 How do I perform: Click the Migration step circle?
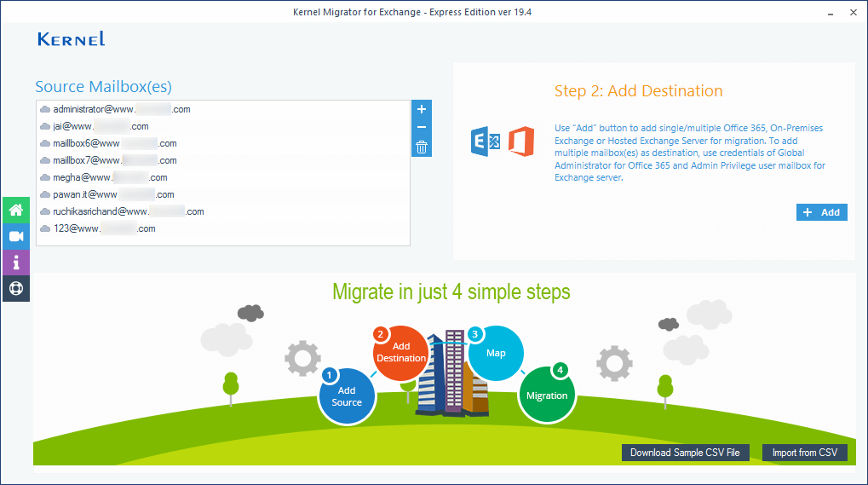[547, 395]
